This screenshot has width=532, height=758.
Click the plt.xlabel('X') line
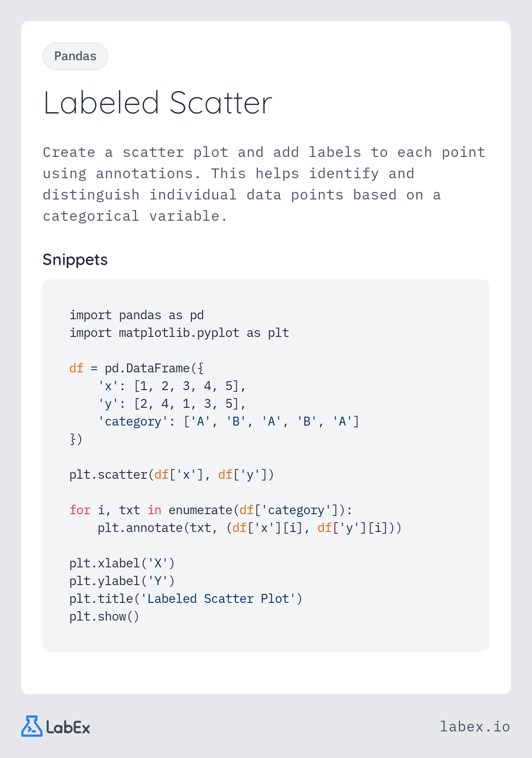[122, 563]
